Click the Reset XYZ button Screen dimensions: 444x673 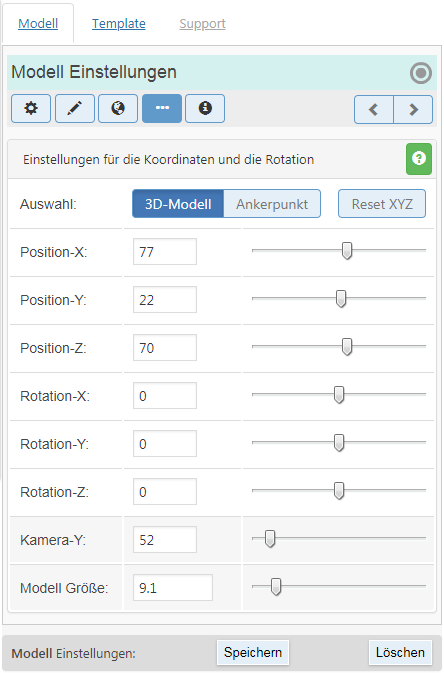click(x=382, y=204)
